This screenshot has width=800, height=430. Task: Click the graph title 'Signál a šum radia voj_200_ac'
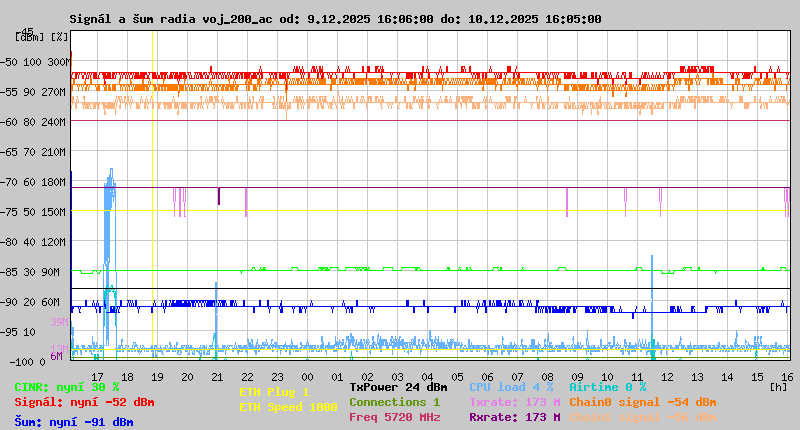tap(171, 19)
